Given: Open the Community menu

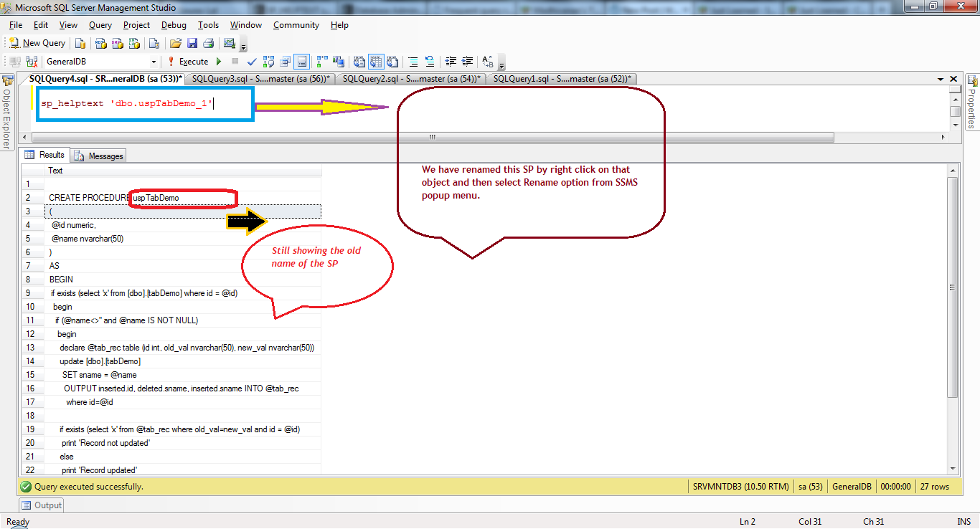Looking at the screenshot, I should click(296, 25).
